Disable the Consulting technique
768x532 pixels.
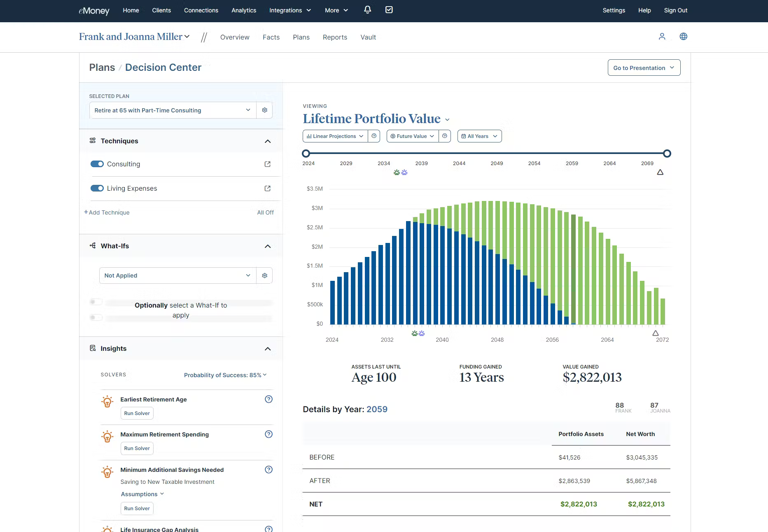97,164
